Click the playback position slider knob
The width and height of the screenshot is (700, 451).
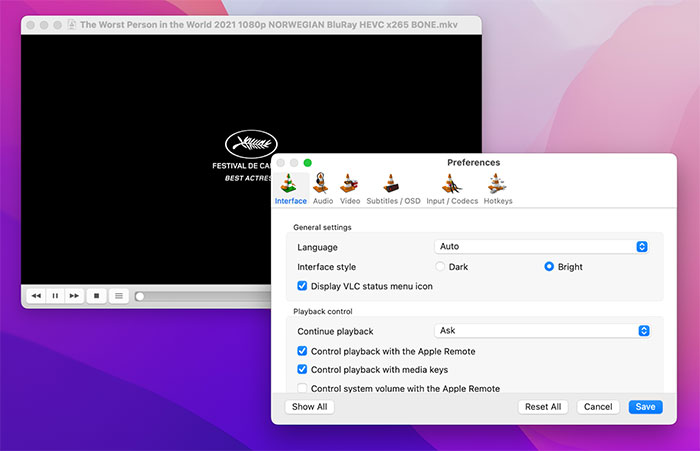(x=140, y=296)
